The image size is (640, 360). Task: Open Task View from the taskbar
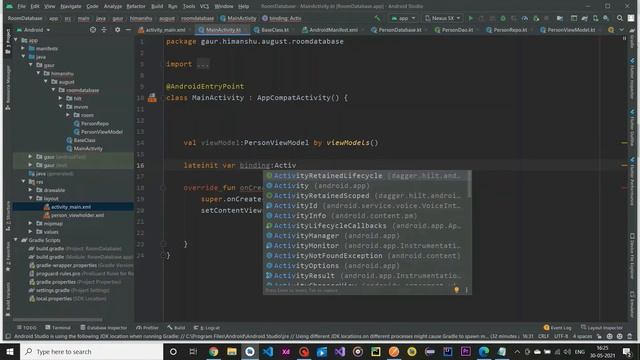(x=193, y=351)
